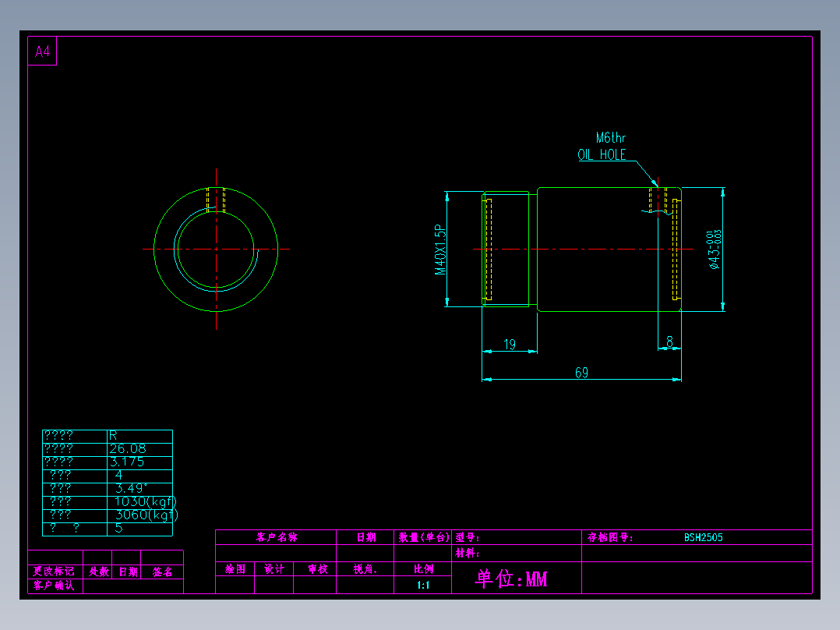Click the first 日期 header beside 客户名称
This screenshot has height=630, width=840.
pyautogui.click(x=366, y=537)
